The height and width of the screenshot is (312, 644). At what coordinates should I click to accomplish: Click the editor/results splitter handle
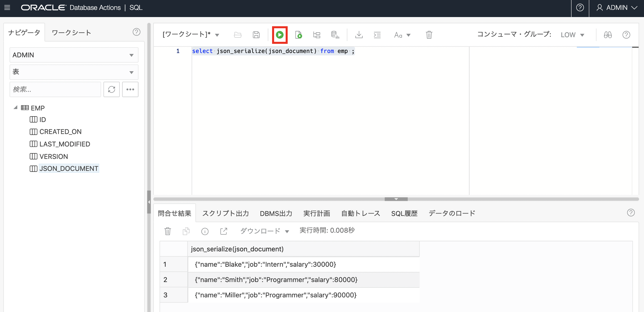pyautogui.click(x=396, y=199)
